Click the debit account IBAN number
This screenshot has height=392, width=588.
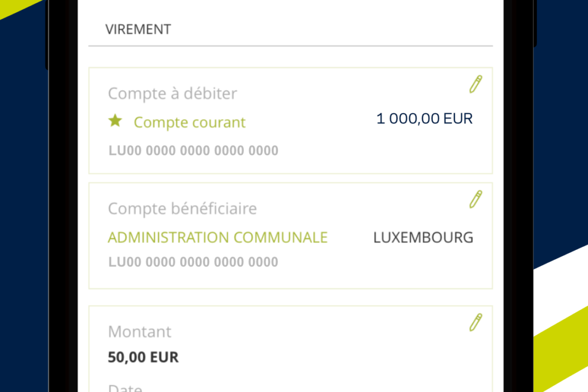(x=193, y=150)
